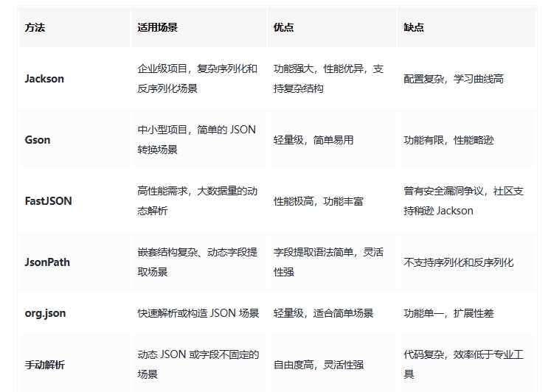The height and width of the screenshot is (392, 551).
Task: Click the cell 嵌套结构复杂、动态字段提取场景
Action: [x=198, y=262]
